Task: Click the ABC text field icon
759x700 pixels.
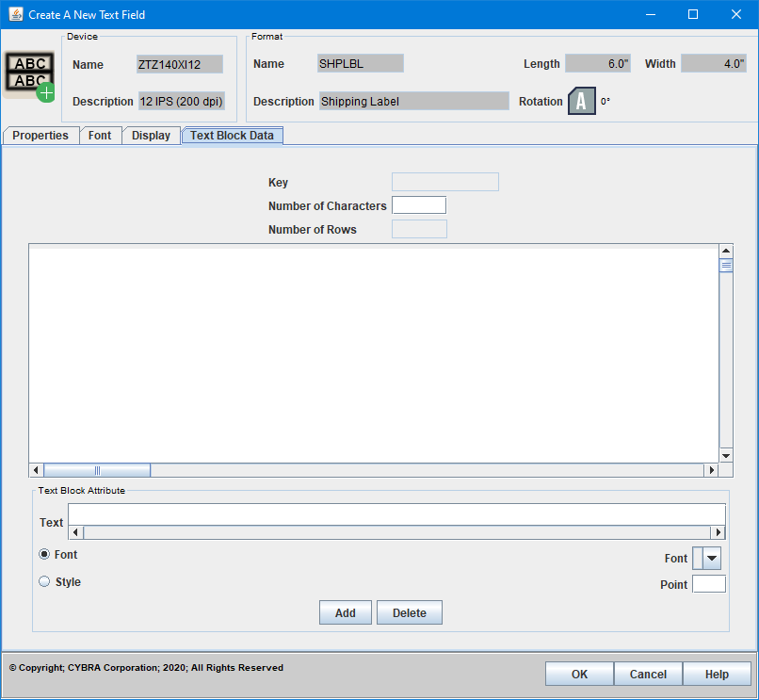Action: click(x=29, y=75)
